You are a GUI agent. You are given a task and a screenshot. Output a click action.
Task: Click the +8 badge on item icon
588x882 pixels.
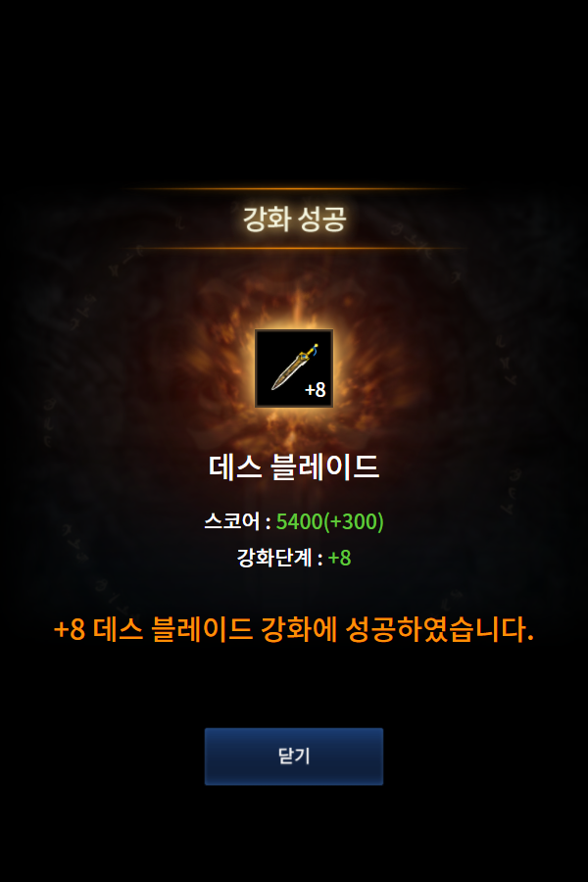(x=316, y=389)
